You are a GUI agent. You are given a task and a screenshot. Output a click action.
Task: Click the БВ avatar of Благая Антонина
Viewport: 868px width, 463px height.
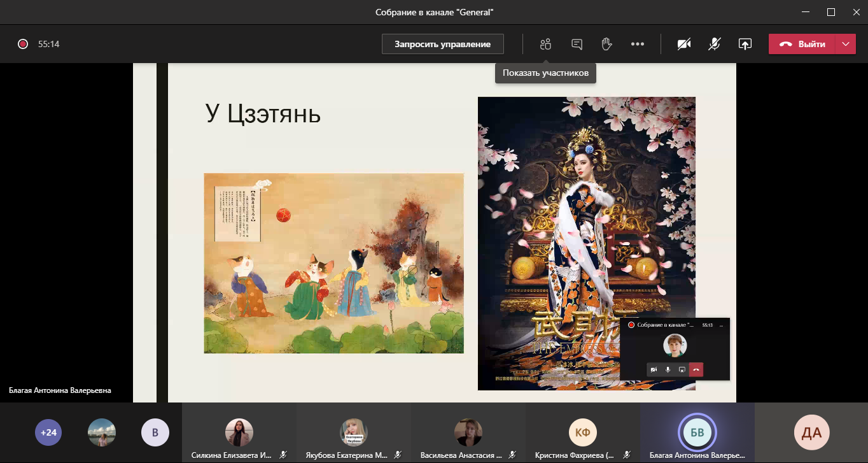[x=697, y=432]
